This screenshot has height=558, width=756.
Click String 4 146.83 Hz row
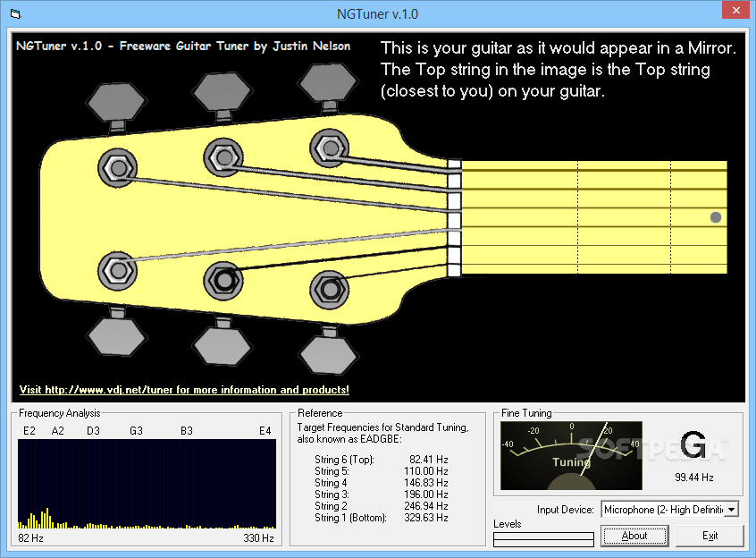point(382,483)
